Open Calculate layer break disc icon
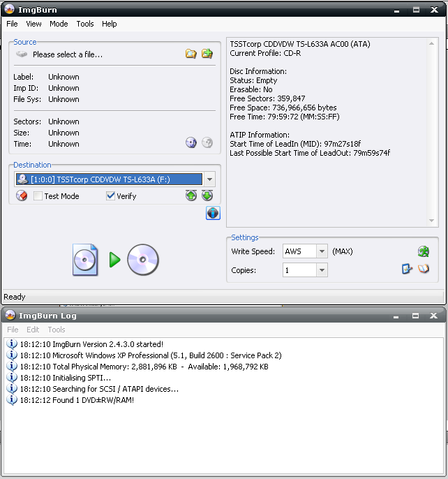 [191, 142]
